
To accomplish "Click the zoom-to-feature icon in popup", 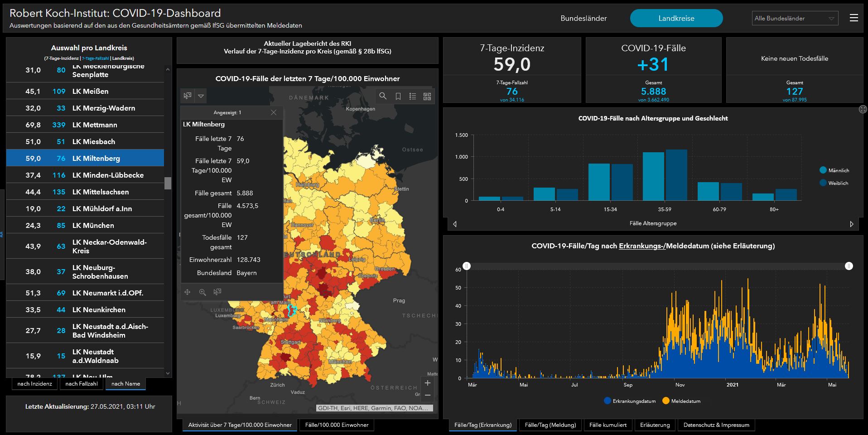I will 203,292.
